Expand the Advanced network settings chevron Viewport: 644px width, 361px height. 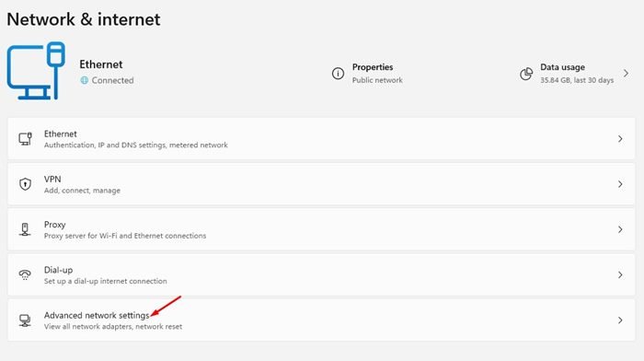(x=620, y=320)
